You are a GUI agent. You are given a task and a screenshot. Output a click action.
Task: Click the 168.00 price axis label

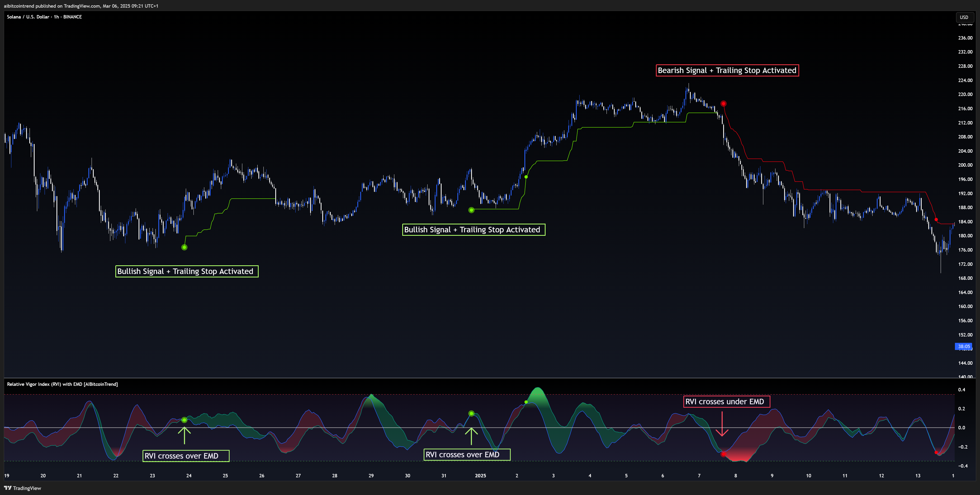point(965,278)
